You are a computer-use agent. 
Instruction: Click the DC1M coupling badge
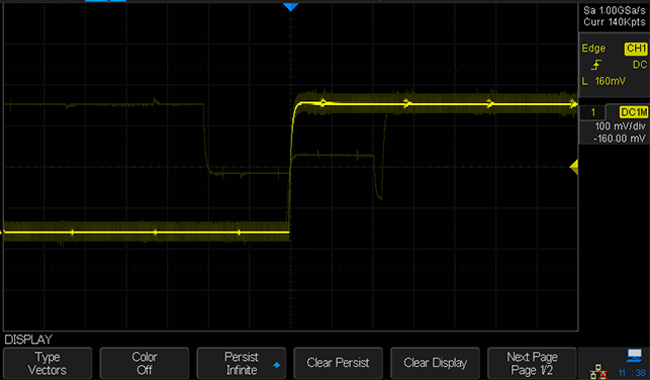633,112
